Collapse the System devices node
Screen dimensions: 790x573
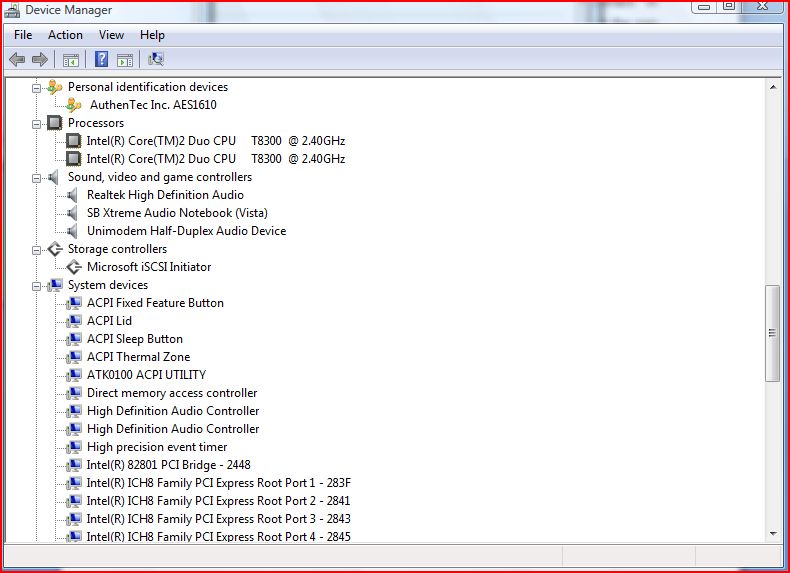(x=36, y=286)
